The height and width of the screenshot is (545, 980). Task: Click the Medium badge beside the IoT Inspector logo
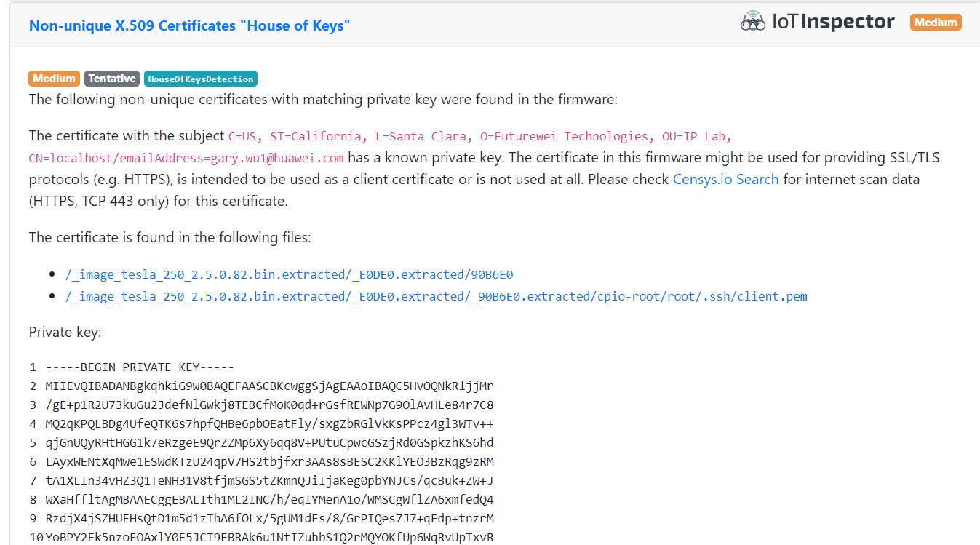pos(936,22)
